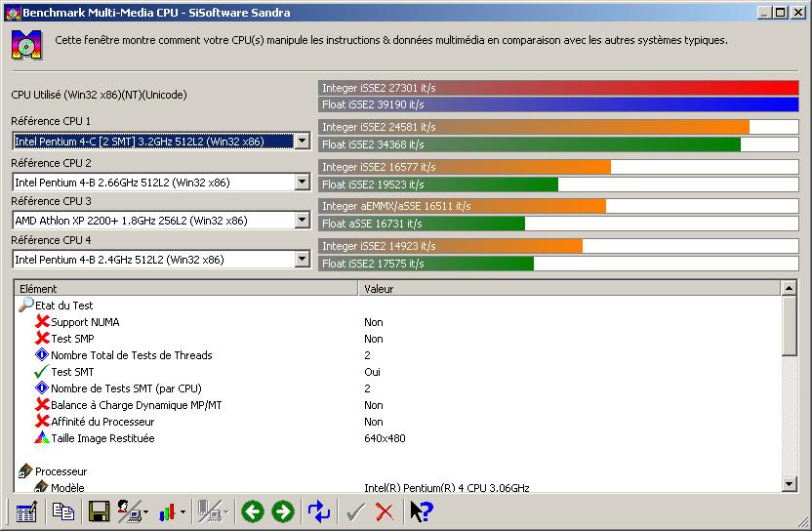Click the red X cancel icon
Screen dimensions: 812x531
tap(385, 512)
